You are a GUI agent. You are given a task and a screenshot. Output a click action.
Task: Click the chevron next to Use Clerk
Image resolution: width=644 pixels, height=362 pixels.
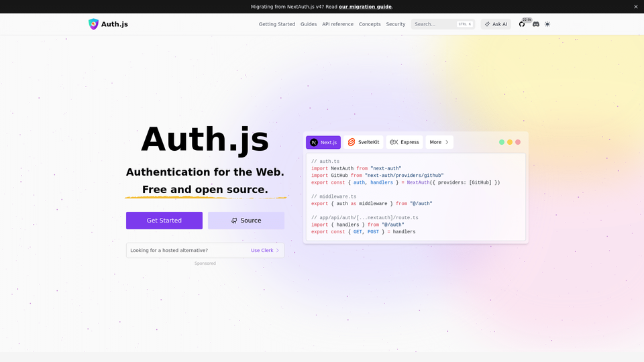(277, 250)
